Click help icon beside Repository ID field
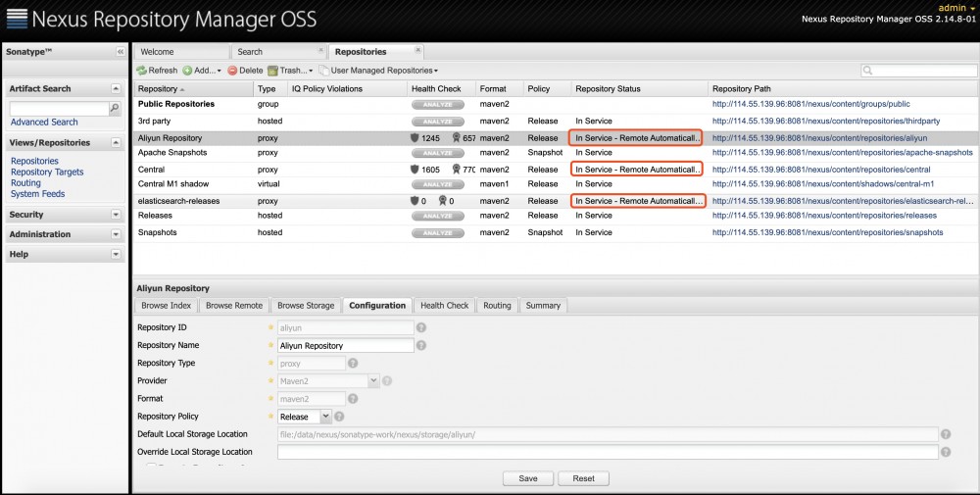The image size is (980, 495). pyautogui.click(x=421, y=327)
